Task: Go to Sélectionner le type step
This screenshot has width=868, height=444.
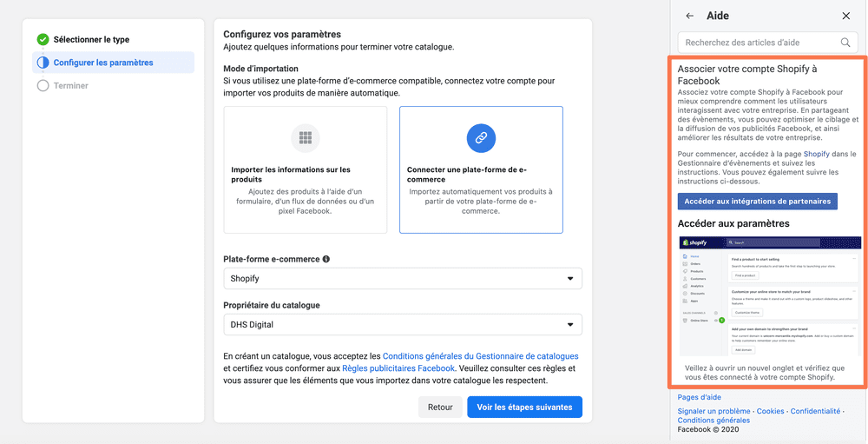Action: coord(91,40)
